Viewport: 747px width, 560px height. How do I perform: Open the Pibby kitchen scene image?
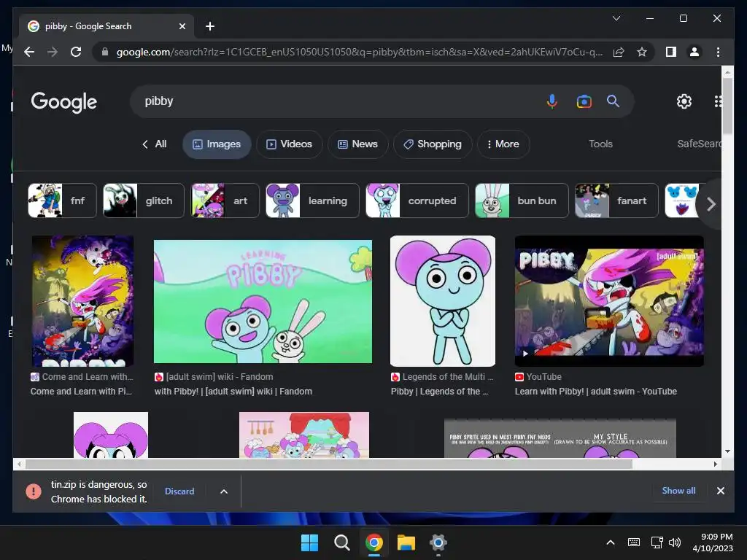click(x=304, y=435)
